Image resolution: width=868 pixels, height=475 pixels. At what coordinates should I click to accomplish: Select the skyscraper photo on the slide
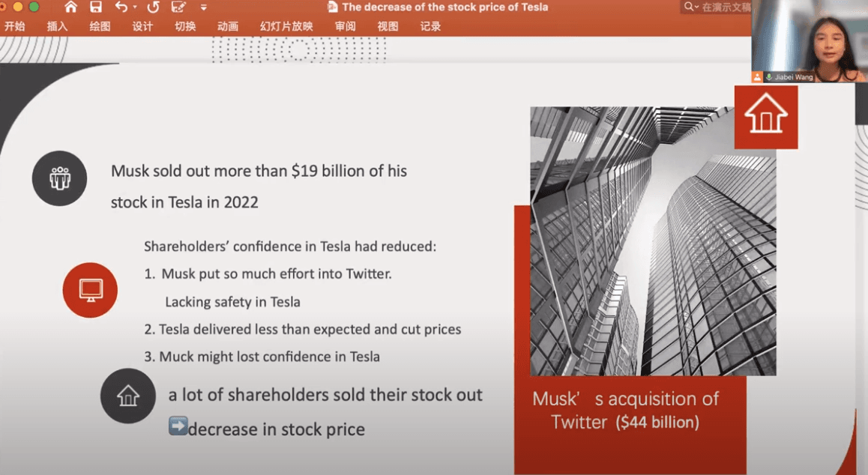point(653,240)
